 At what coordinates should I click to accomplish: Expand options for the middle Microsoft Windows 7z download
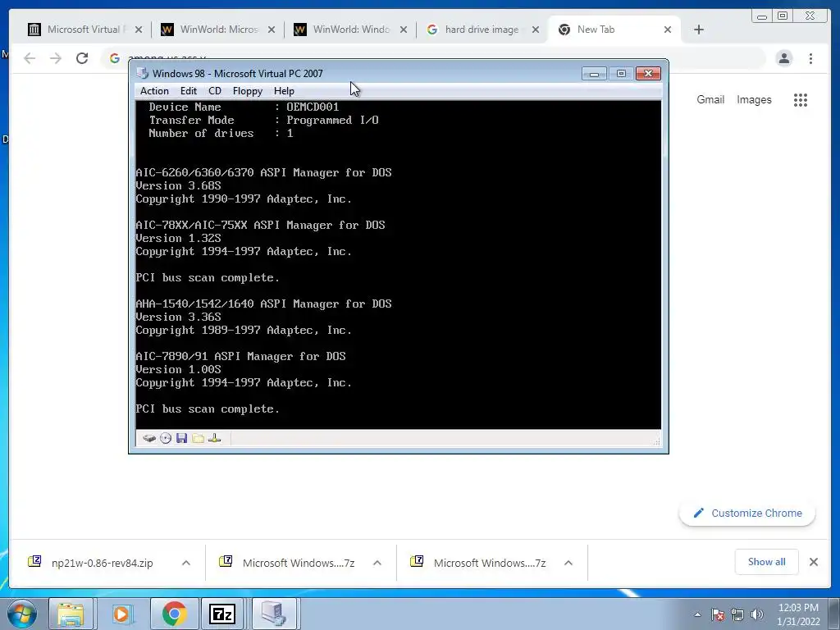[377, 563]
